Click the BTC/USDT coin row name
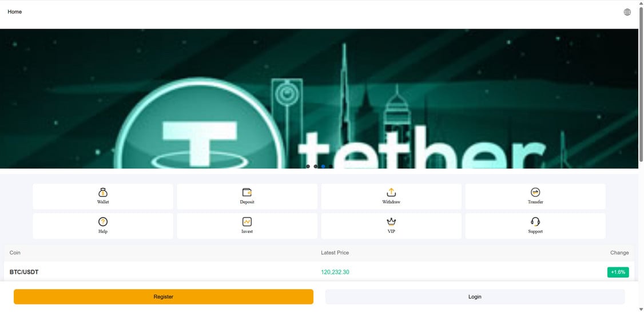Image resolution: width=644 pixels, height=312 pixels. (24, 272)
